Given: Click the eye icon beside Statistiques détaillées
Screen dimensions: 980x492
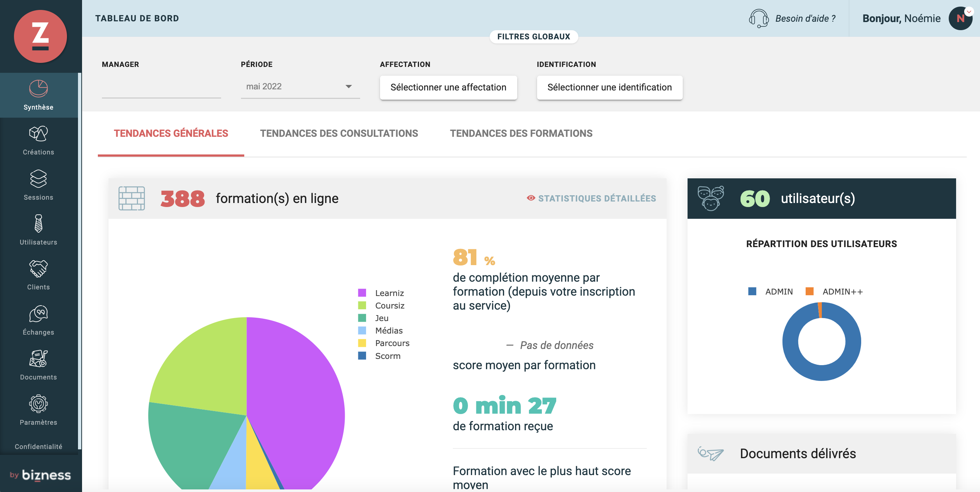Looking at the screenshot, I should click(x=531, y=198).
